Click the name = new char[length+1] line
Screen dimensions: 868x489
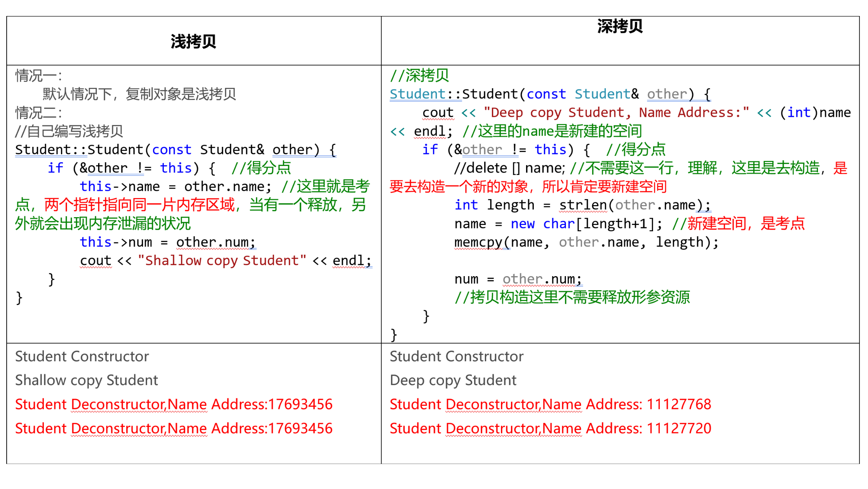pos(558,224)
